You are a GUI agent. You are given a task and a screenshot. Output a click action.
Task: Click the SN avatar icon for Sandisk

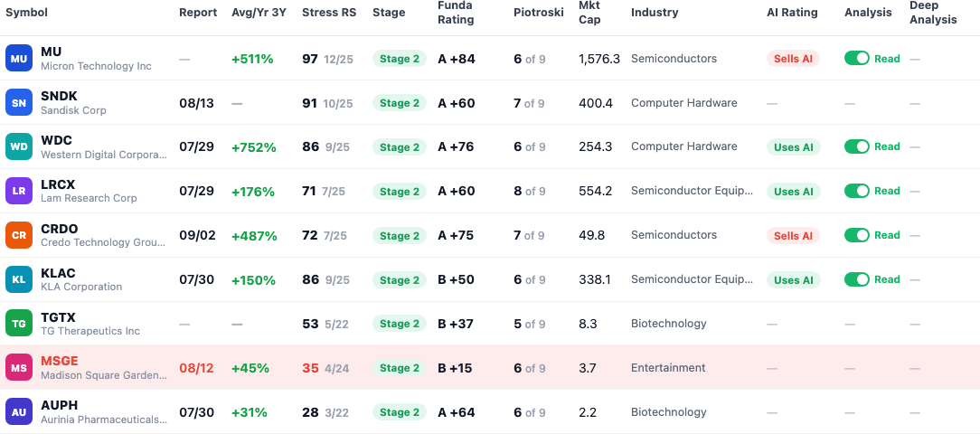(19, 103)
